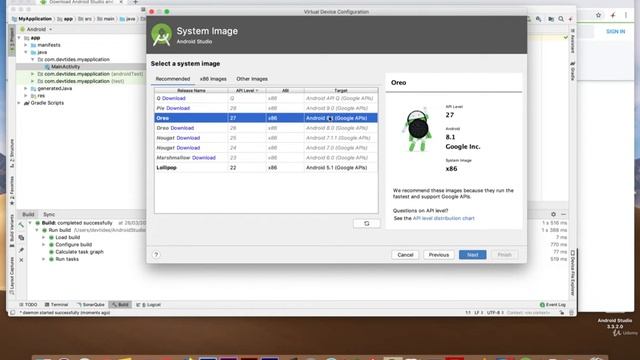
Task: Download Oreo API 26 system image
Action: pos(182,128)
